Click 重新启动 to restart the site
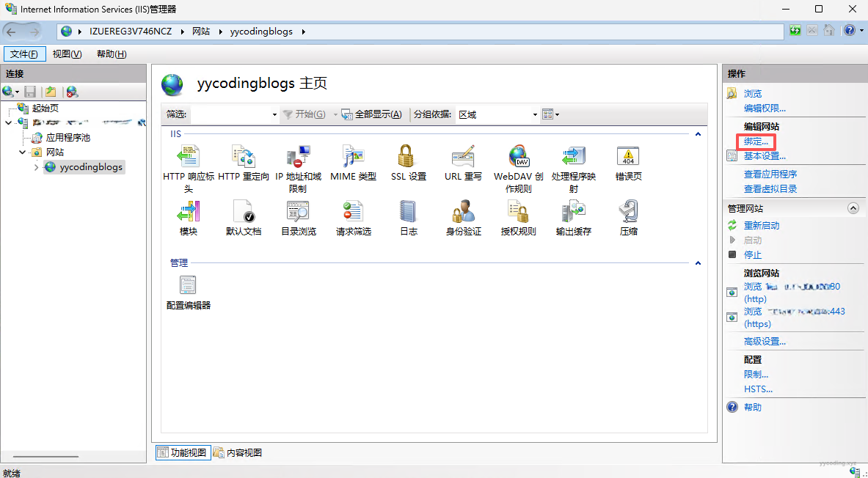The width and height of the screenshot is (868, 478). (762, 226)
